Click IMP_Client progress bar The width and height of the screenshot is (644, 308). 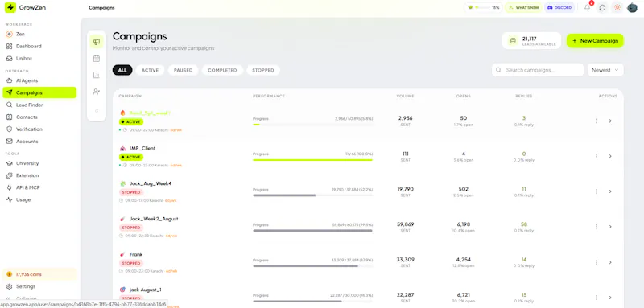(x=312, y=160)
